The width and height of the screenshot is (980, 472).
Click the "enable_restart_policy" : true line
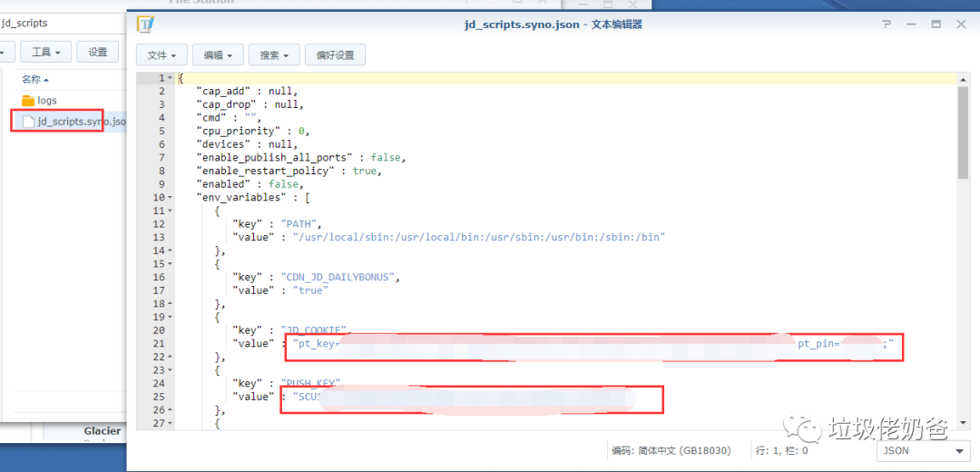(x=289, y=171)
